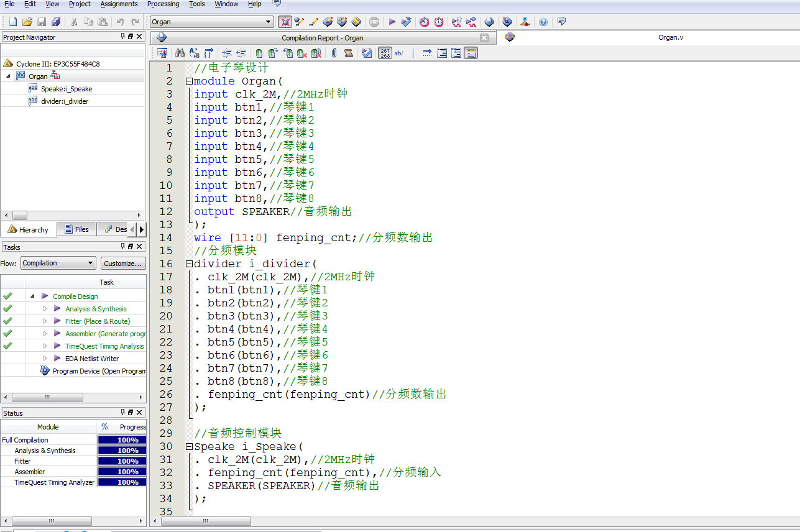Click the Start Compilation play icon in toolbar
Viewport: 800px width, 532px height.
coord(392,22)
